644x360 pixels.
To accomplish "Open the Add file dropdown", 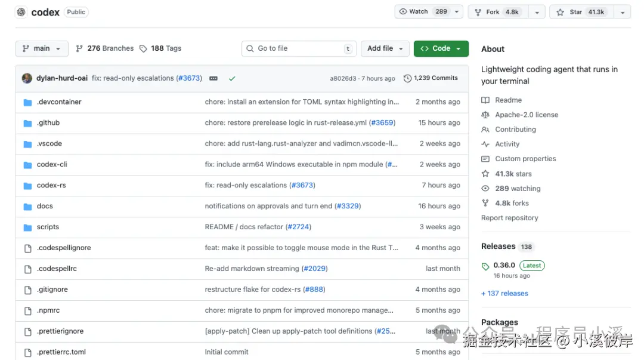I will [385, 48].
